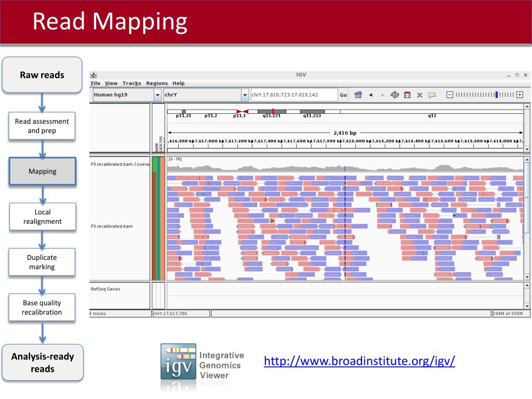This screenshot has width=532, height=399.
Task: Click the q11.221 band label
Action: (x=271, y=116)
